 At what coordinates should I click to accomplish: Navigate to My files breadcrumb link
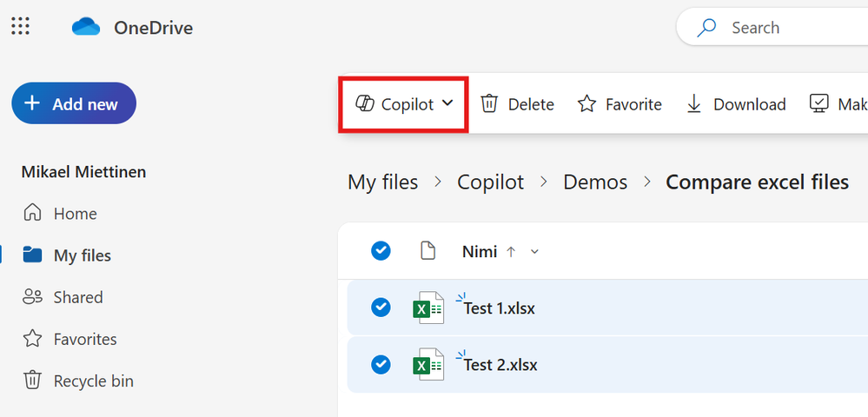pos(382,182)
